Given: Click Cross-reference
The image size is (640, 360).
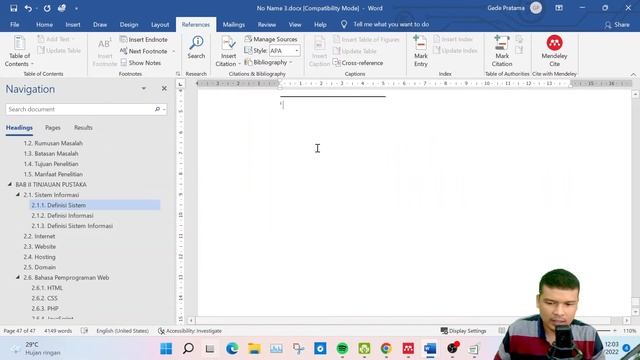Looking at the screenshot, I should [x=358, y=63].
